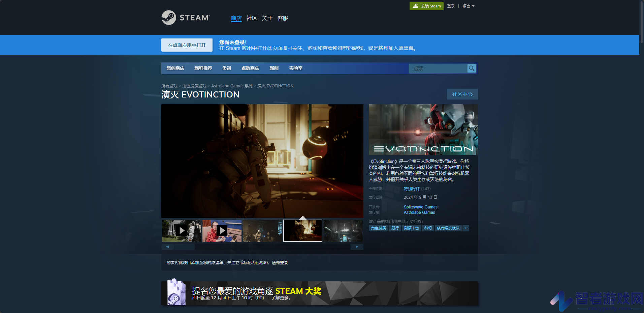
Task: Click the thumbnail strip scrollbar handle
Action: pyautogui.click(x=184, y=247)
